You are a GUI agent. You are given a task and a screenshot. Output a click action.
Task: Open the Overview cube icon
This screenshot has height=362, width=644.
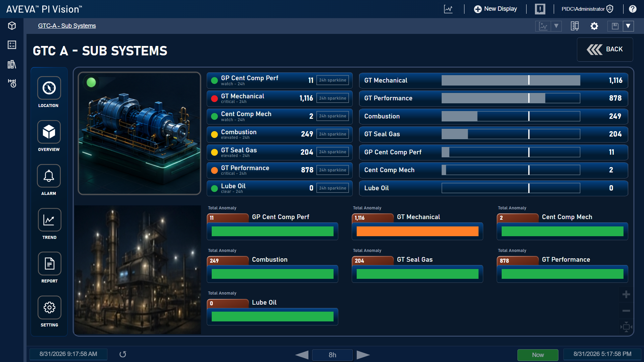[49, 132]
